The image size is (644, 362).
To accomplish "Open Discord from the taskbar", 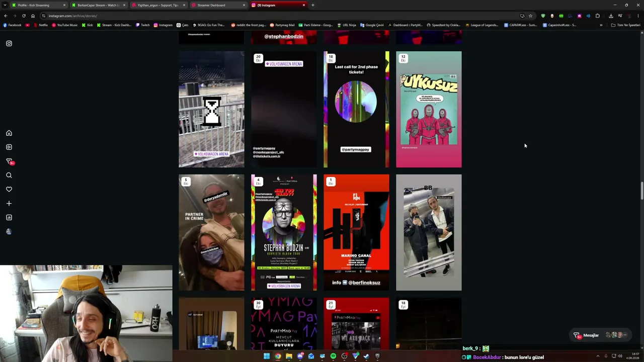I will coord(300,356).
